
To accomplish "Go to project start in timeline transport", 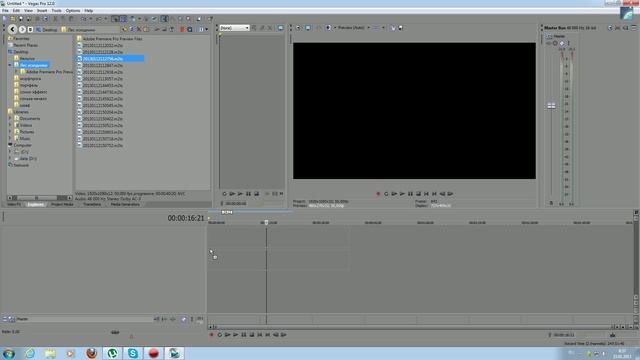I will coord(260,335).
